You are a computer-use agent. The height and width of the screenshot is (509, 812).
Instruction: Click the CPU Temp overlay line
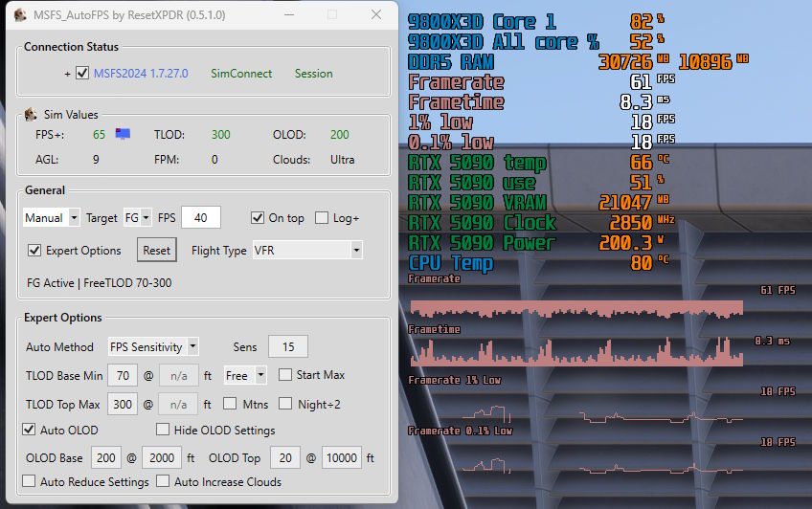point(538,263)
